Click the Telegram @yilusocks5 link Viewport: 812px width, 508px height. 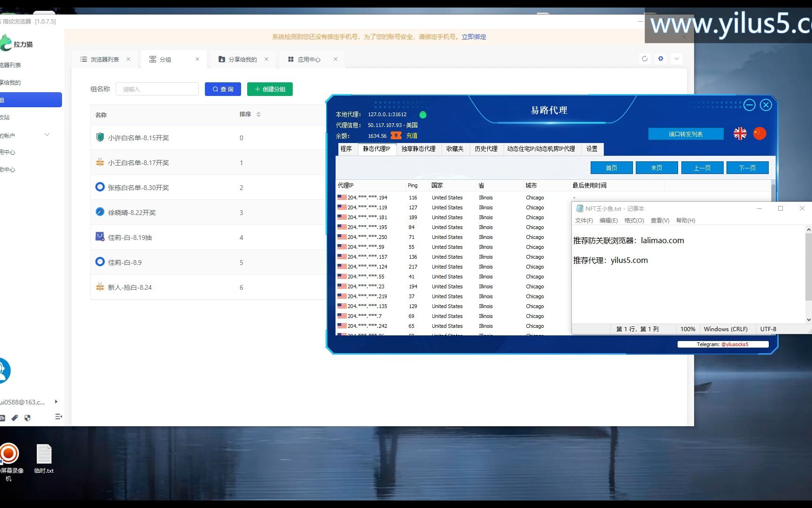[734, 344]
